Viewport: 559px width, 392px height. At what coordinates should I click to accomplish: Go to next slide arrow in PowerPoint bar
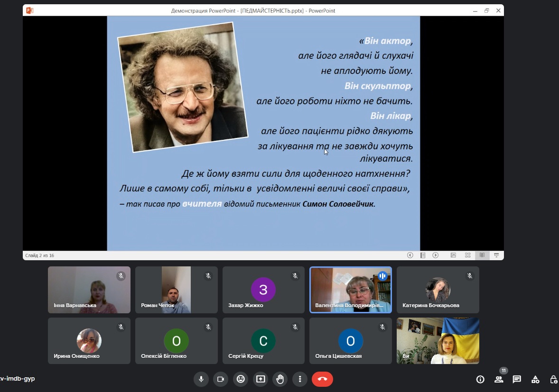click(x=435, y=255)
